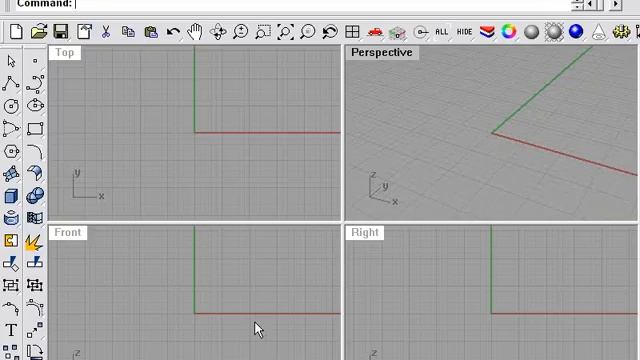Select the Explode tool icon
The height and width of the screenshot is (360, 640).
click(x=34, y=242)
